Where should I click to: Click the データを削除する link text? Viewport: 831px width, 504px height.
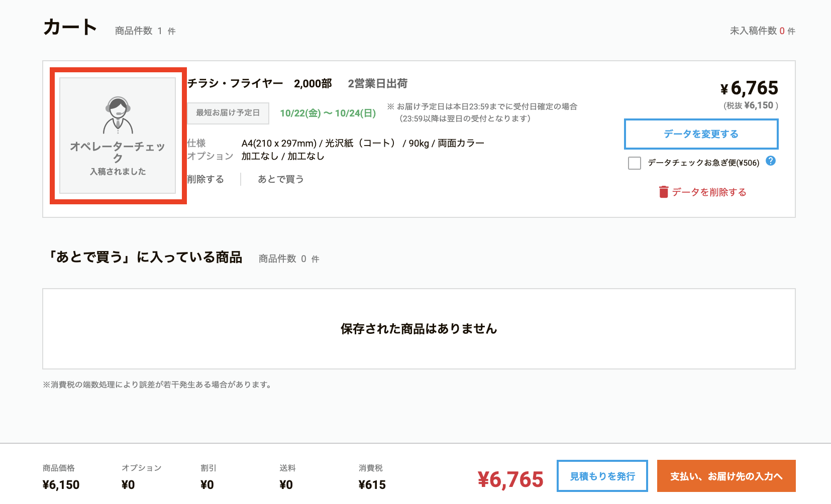coord(709,192)
